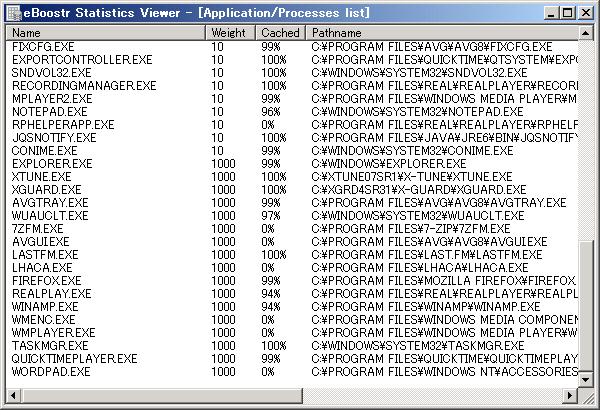Click the 7-ZIP¥7ZFM.EXE pathname
Screen dimensions: 600x410
pos(411,229)
